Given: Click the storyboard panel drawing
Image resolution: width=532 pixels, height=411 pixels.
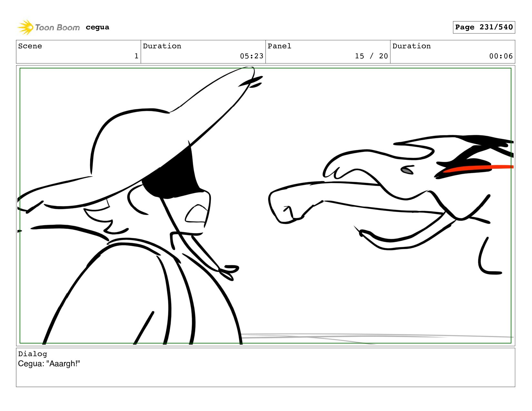Looking at the screenshot, I should coord(265,206).
